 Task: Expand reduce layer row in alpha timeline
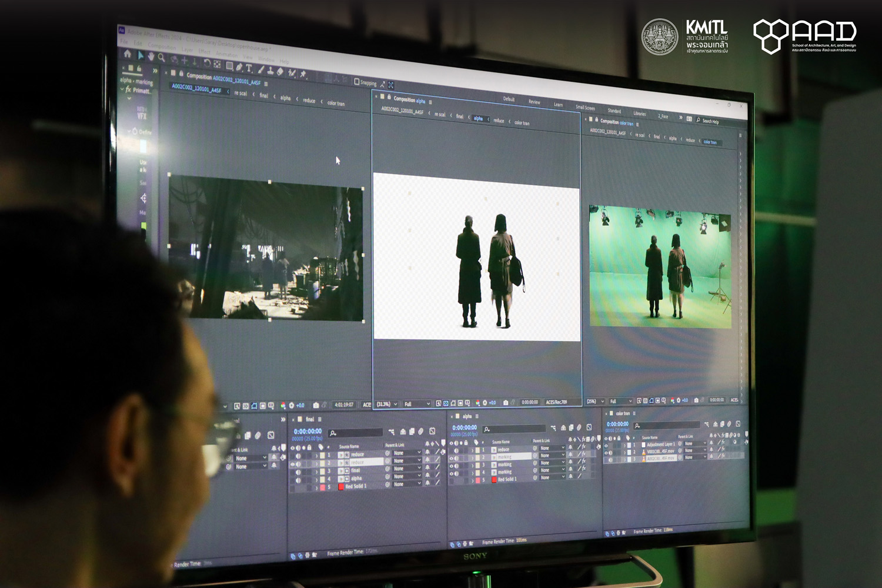[472, 450]
